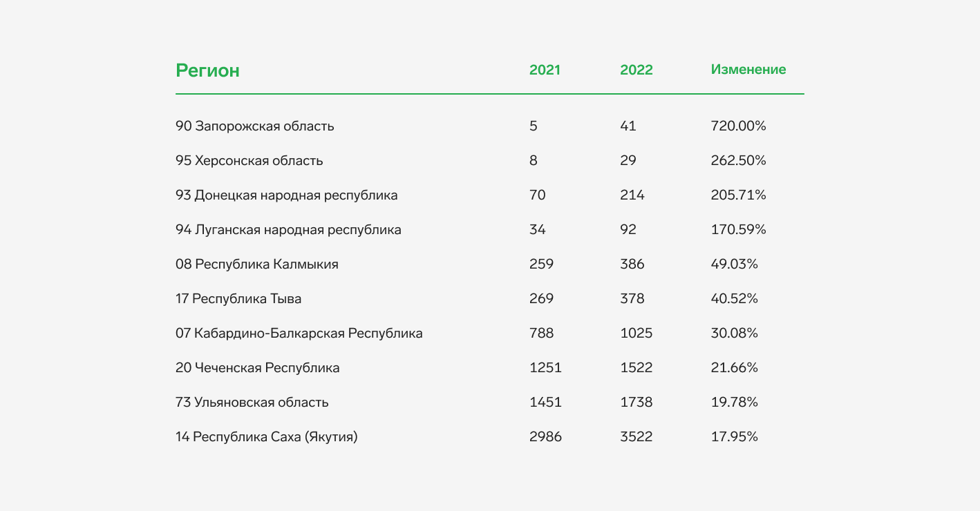980x511 pixels.
Task: Click the 2021 column header
Action: [545, 70]
